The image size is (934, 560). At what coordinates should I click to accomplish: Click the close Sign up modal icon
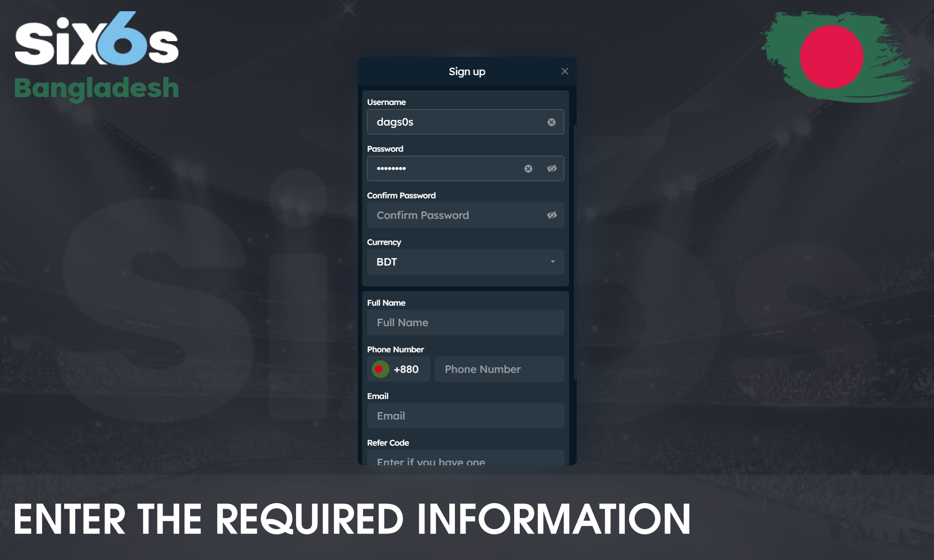(565, 70)
